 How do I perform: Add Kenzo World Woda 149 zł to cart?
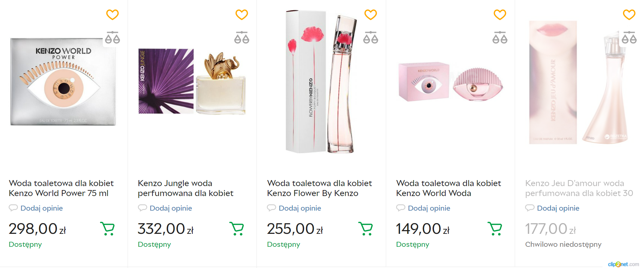[x=495, y=229]
